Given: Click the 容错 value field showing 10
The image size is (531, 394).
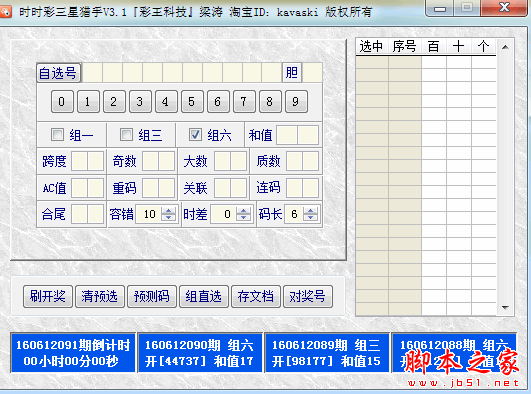Looking at the screenshot, I should (149, 214).
